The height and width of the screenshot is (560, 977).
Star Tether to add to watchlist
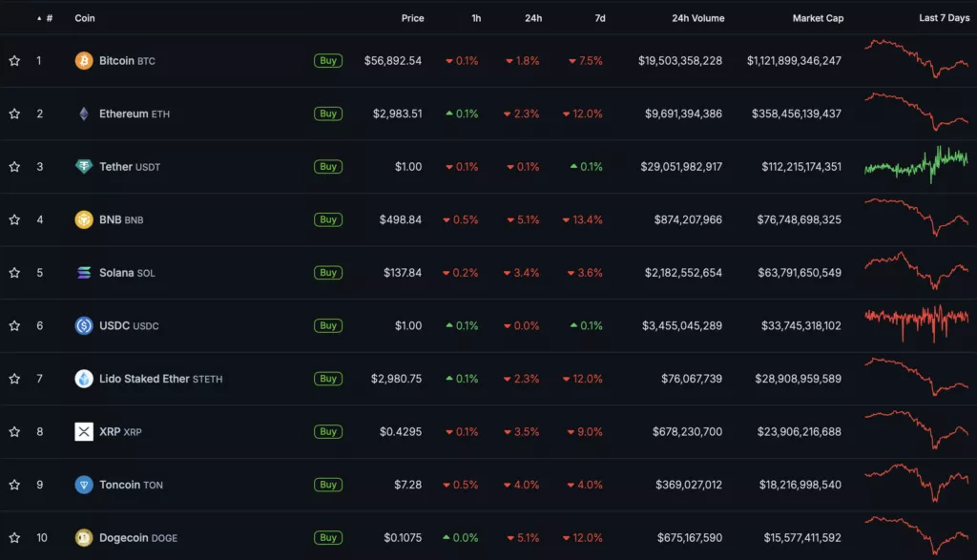point(14,166)
